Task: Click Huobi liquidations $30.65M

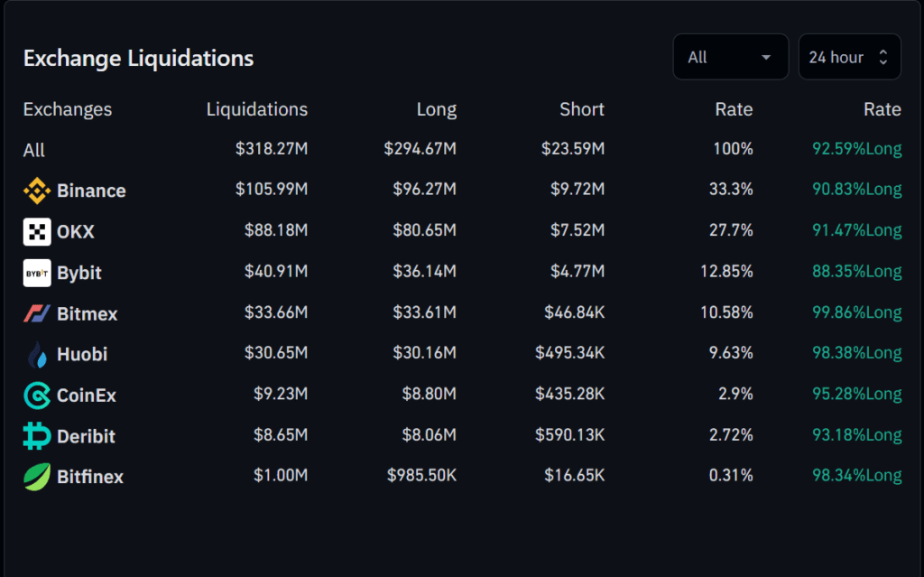Action: tap(276, 353)
